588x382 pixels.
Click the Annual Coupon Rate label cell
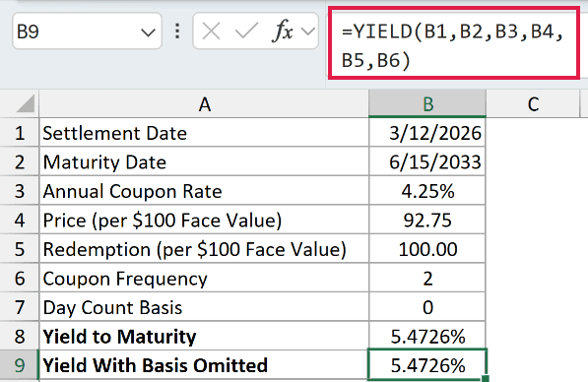[204, 191]
